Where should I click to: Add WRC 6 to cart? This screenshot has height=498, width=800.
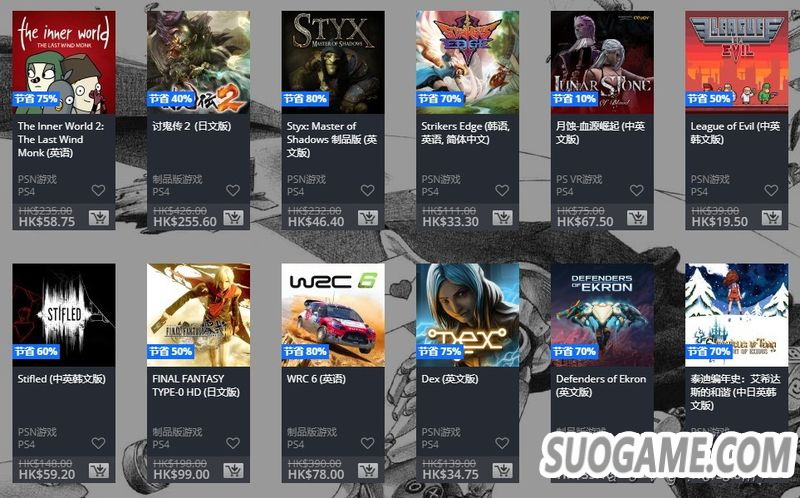[x=368, y=470]
